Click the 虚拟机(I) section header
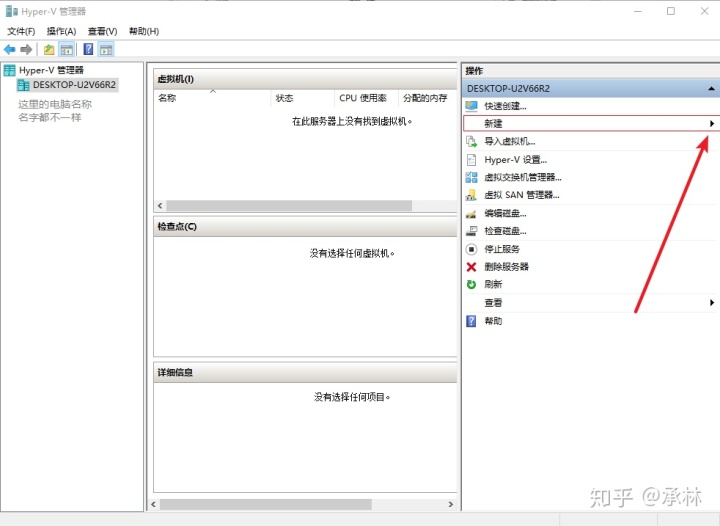This screenshot has width=720, height=526. point(305,79)
